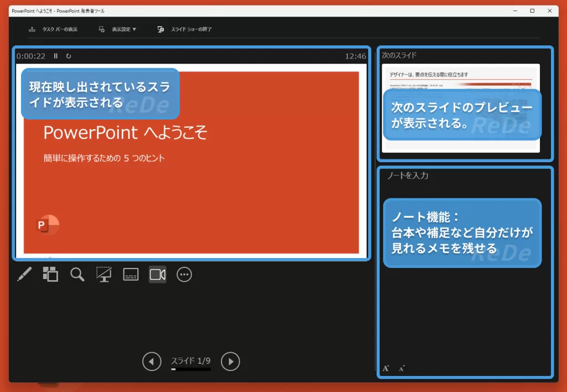The image size is (567, 392).
Task: Toggle subtitles with the subtitle icon
Action: coord(131,274)
